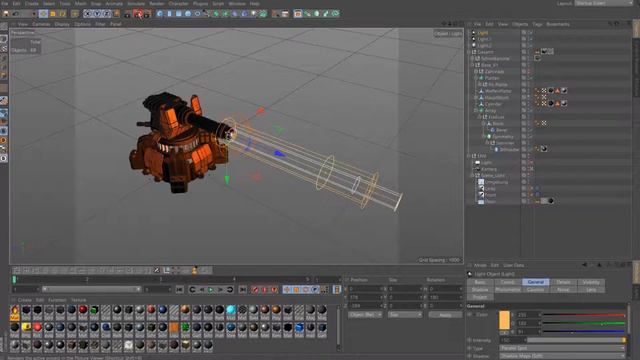Screen dimensions: 640x360
Task: Click the Next Frame playback icon
Action: pos(220,290)
